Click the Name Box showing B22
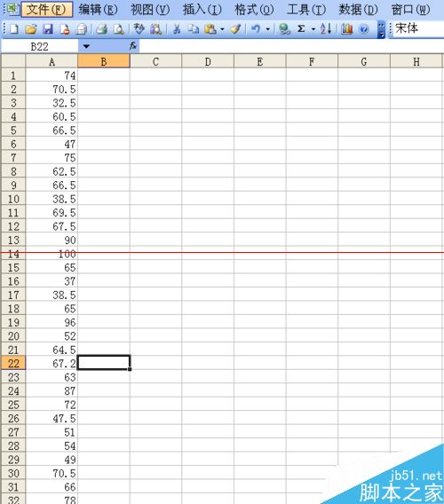Viewport: 444px width, 504px height. pos(40,47)
